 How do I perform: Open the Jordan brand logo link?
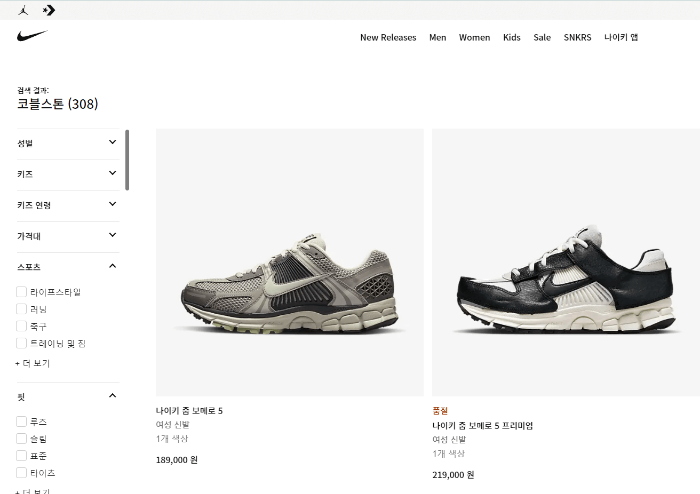click(23, 10)
